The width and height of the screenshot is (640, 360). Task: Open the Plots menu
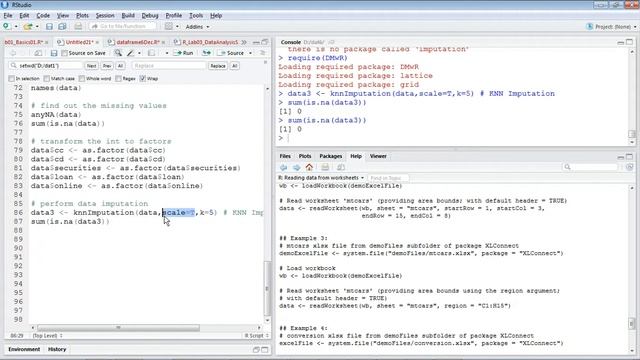coord(82,16)
